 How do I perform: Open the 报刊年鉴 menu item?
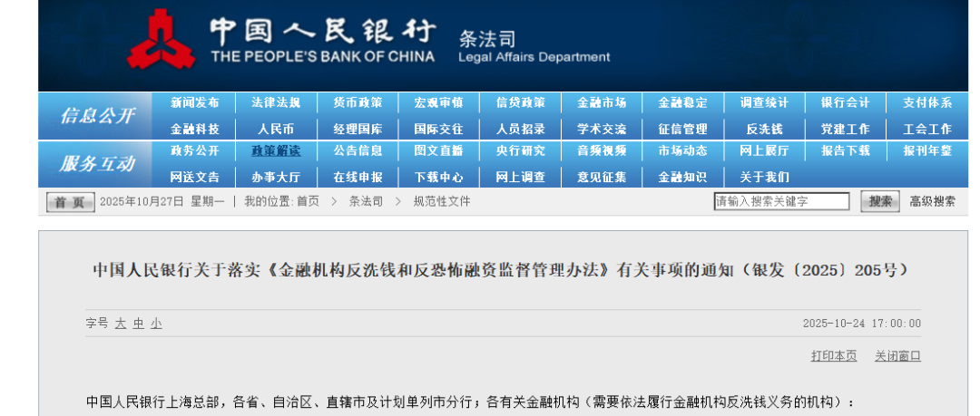click(927, 150)
